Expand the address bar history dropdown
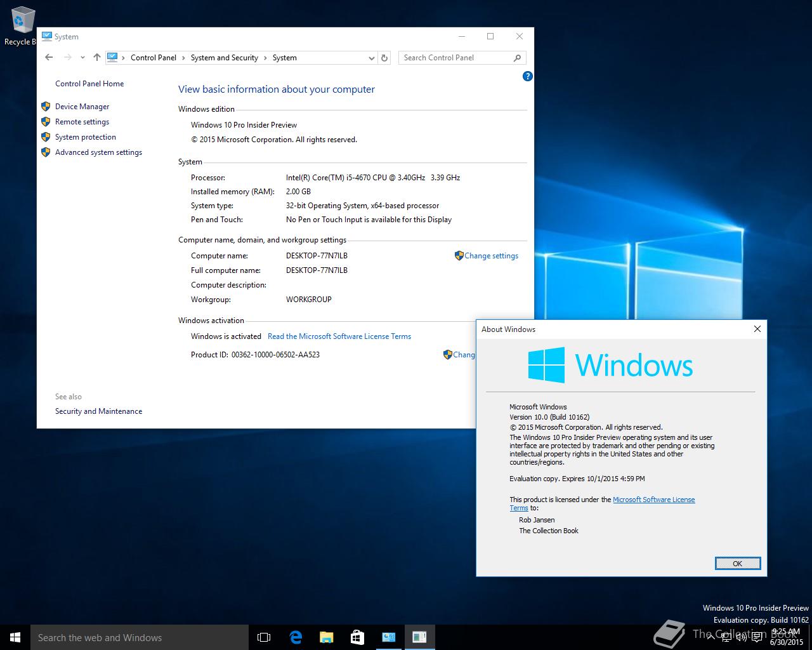812x650 pixels. coord(372,58)
